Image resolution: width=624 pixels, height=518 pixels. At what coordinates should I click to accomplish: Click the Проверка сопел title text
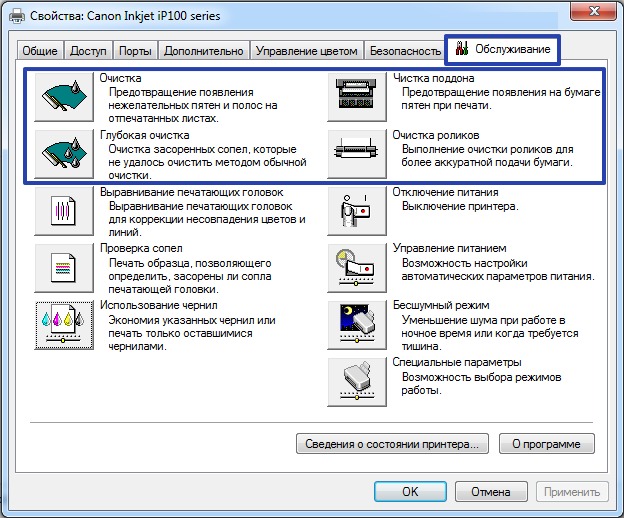tap(141, 248)
